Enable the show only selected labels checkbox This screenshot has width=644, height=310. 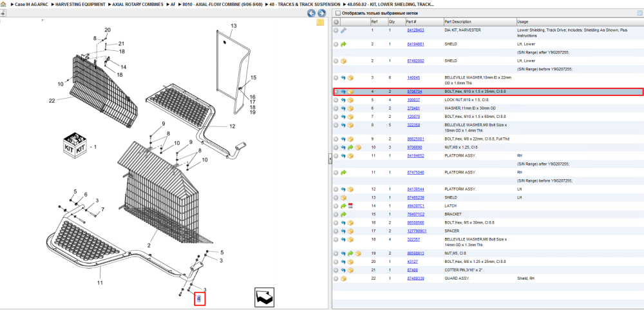[x=337, y=13]
